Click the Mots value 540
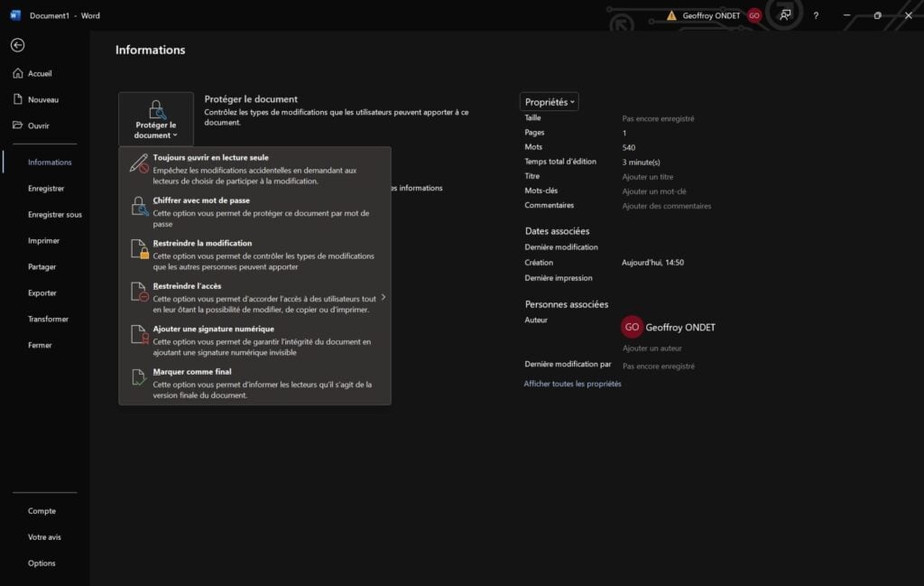Image resolution: width=924 pixels, height=586 pixels. pyautogui.click(x=628, y=147)
